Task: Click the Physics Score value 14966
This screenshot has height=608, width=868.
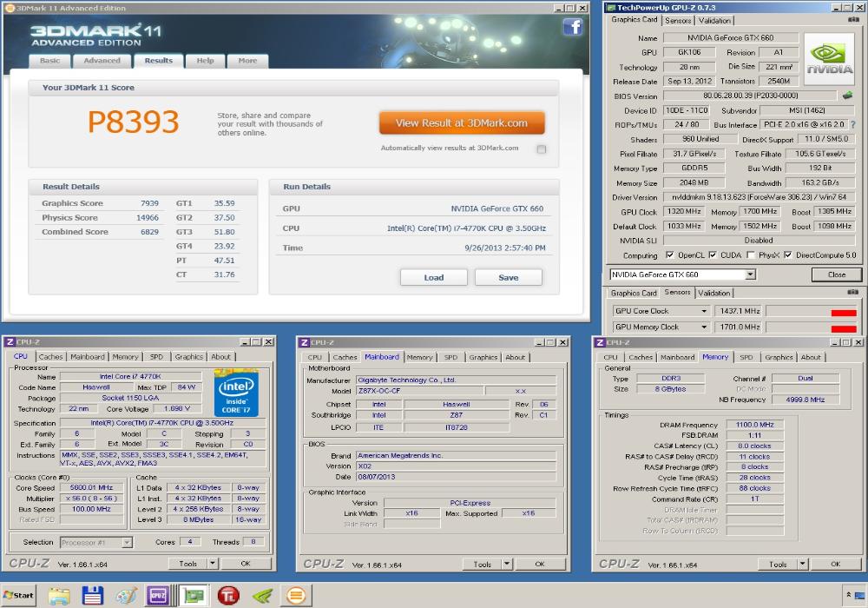Action: point(148,218)
